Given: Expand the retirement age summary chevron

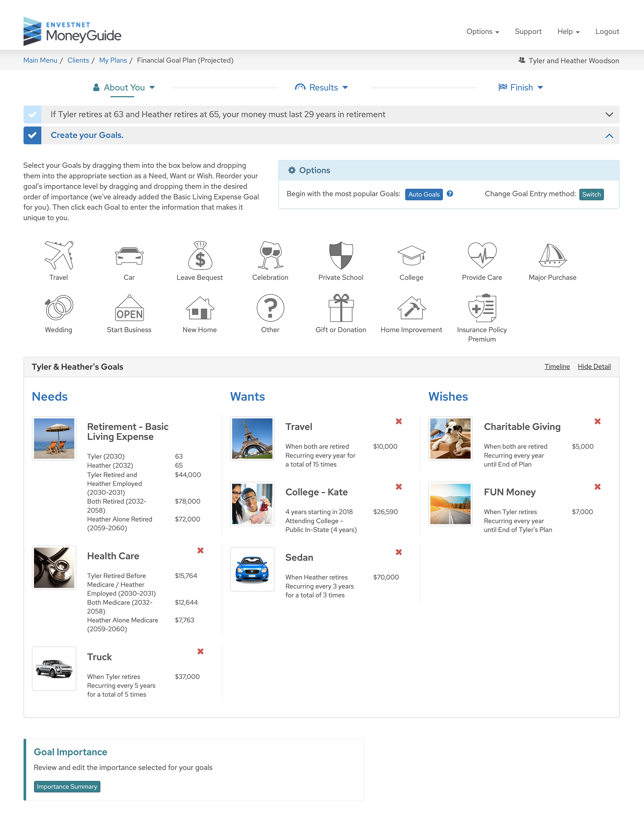Looking at the screenshot, I should (609, 115).
